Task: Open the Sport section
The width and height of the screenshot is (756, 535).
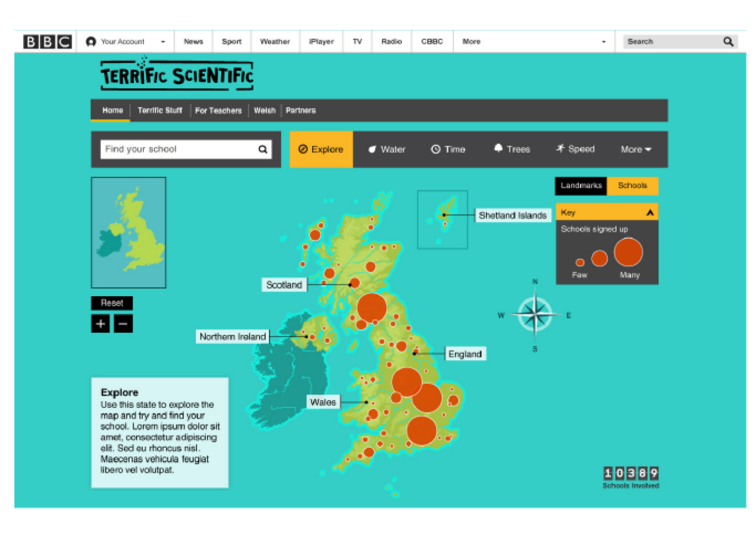Action: 232,42
